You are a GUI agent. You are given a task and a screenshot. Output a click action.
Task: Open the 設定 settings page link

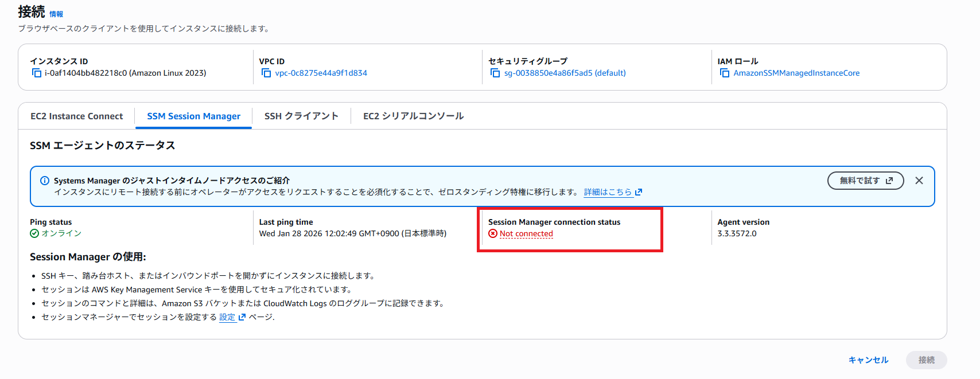(232, 317)
